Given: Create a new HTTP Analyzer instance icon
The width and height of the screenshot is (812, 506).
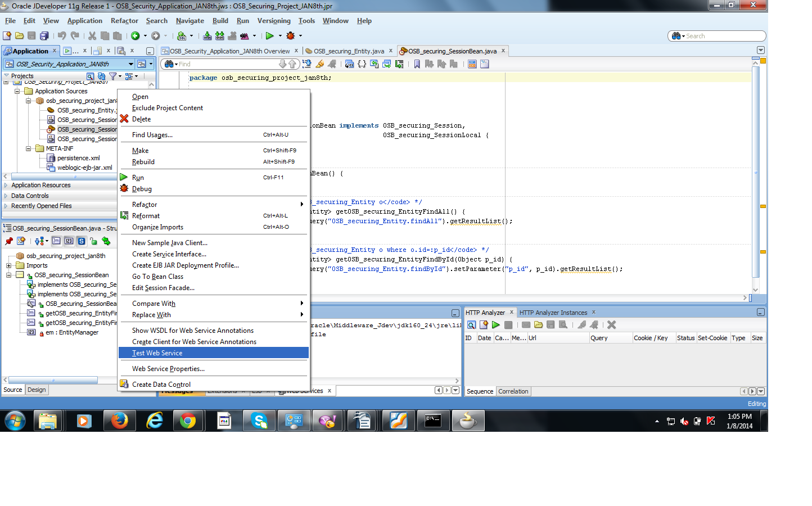Looking at the screenshot, I should [483, 325].
